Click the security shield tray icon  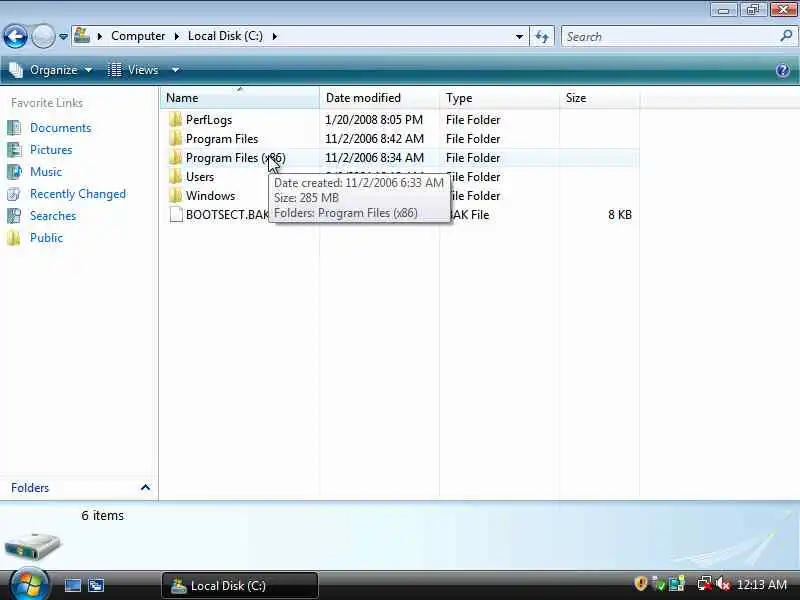pyautogui.click(x=640, y=584)
